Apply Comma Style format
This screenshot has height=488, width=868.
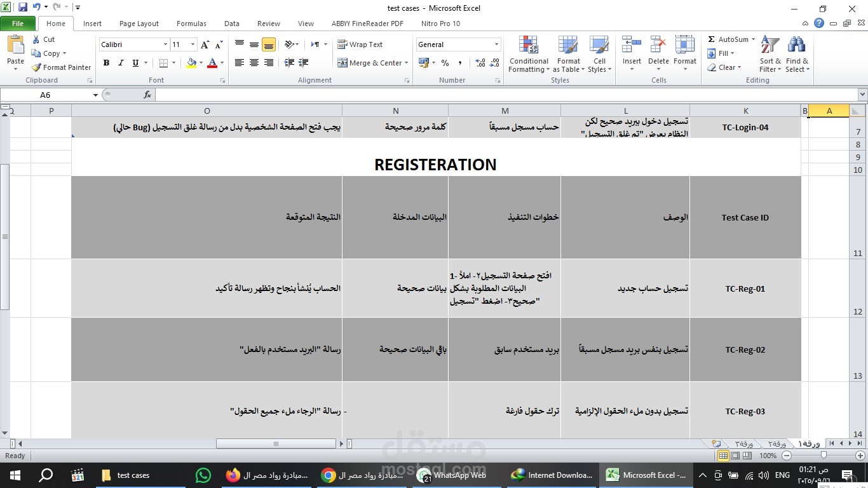459,63
